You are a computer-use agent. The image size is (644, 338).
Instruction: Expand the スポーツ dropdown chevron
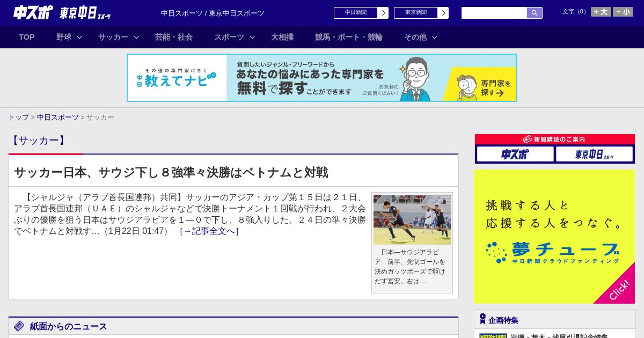(252, 37)
